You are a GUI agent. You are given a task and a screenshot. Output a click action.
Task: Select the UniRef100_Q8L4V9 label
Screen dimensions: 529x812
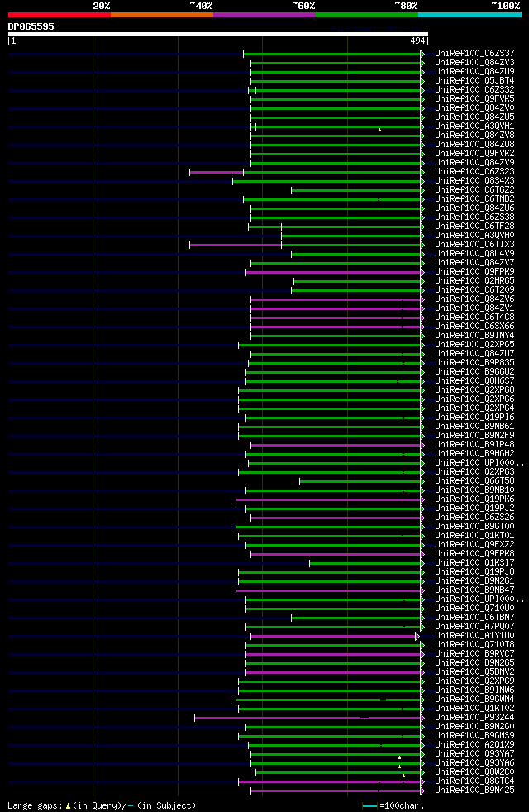[x=474, y=254]
